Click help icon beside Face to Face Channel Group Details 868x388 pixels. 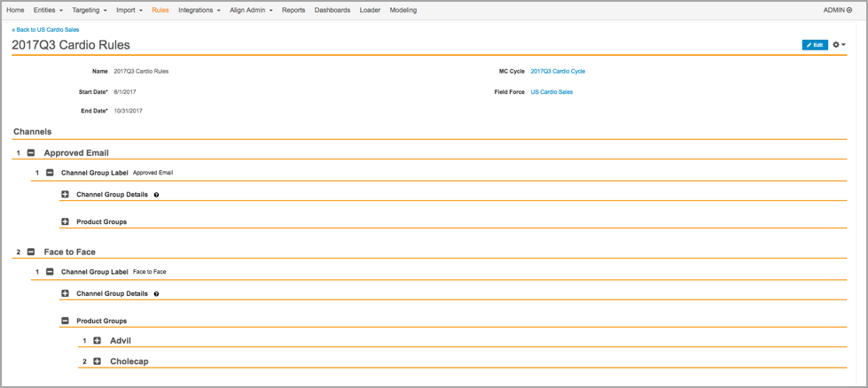coord(157,294)
